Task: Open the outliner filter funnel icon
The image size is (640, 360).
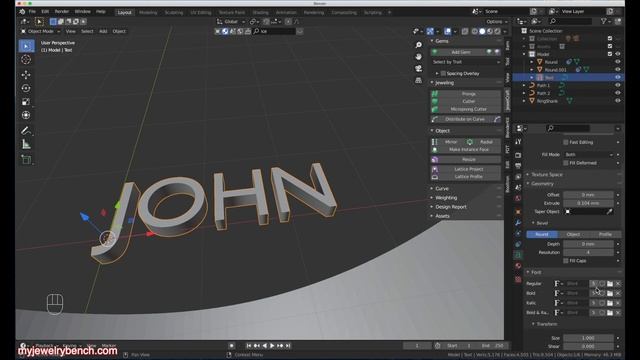Action: 604,22
